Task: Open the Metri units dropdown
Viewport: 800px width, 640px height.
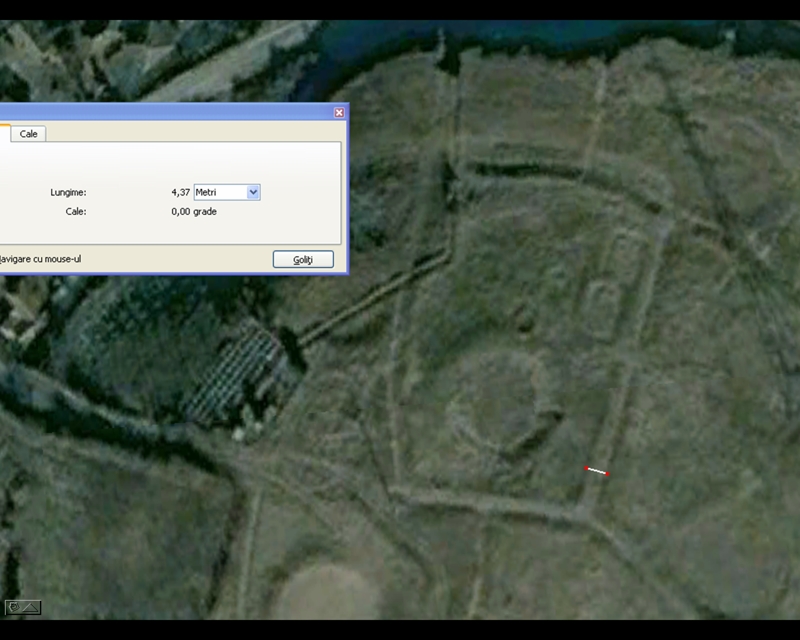Action: pos(253,192)
